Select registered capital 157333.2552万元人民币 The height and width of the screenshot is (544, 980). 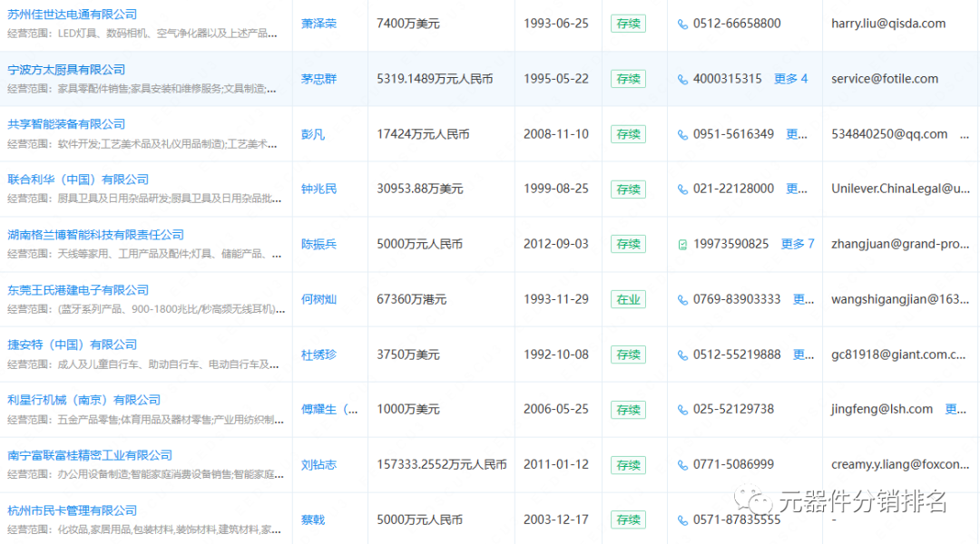pyautogui.click(x=442, y=465)
